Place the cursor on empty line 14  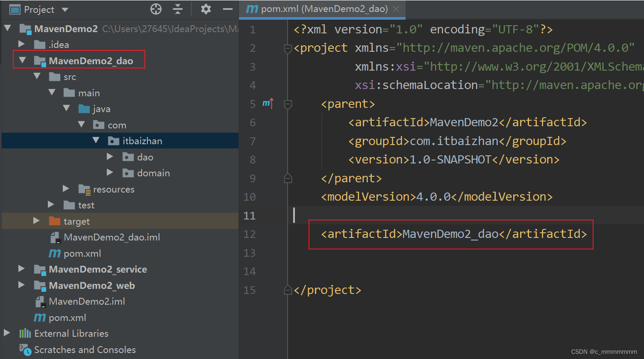[x=466, y=271]
